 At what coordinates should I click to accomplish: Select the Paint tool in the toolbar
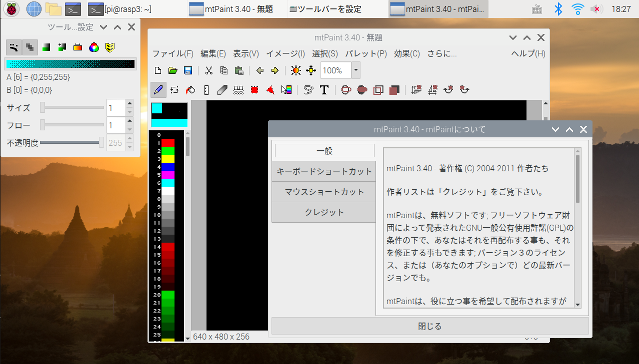(x=158, y=90)
